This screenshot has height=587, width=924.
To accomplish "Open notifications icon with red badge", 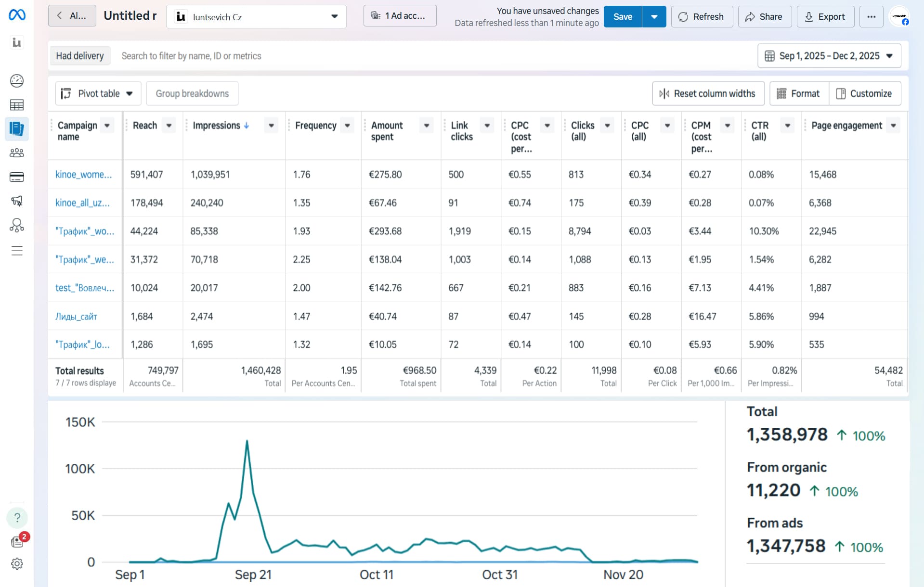I will (18, 541).
